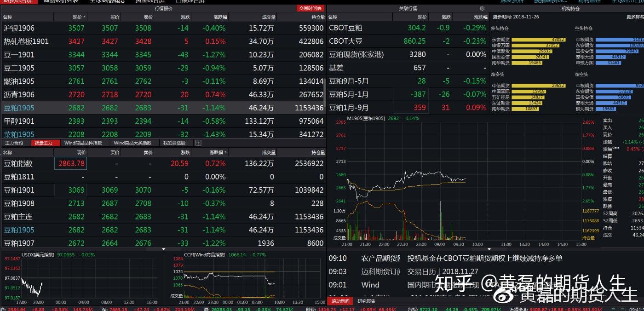Select the 豆粕1811 row
Screen dimensions: 644x311
[x=163, y=177]
